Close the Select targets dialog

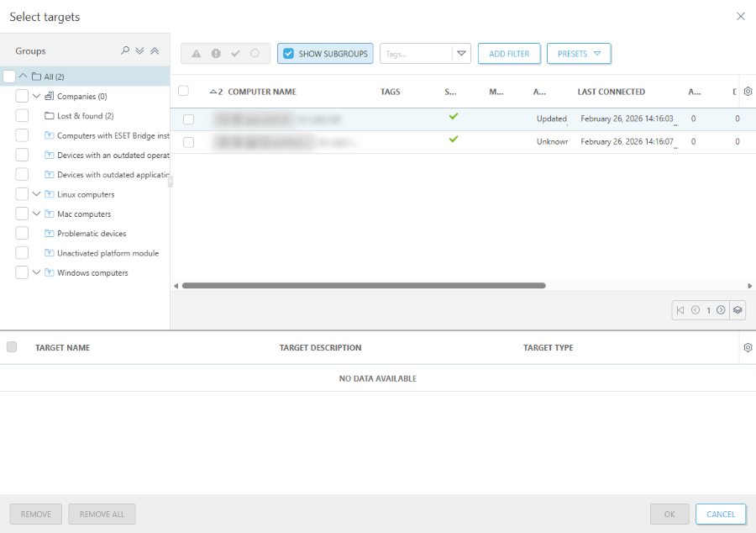tap(741, 17)
